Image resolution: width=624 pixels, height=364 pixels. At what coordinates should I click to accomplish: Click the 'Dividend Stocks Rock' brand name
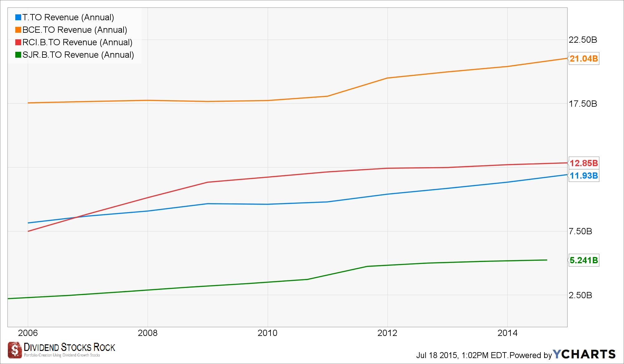click(x=69, y=347)
